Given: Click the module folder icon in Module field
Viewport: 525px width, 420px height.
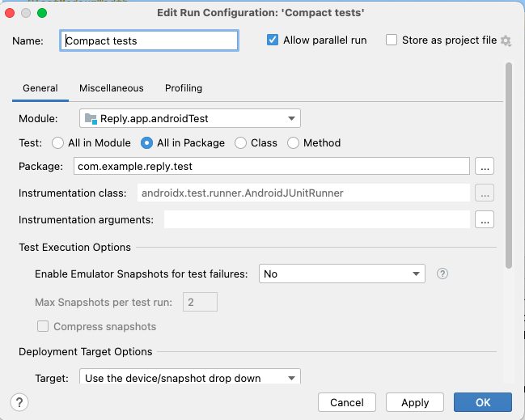Looking at the screenshot, I should [x=91, y=118].
